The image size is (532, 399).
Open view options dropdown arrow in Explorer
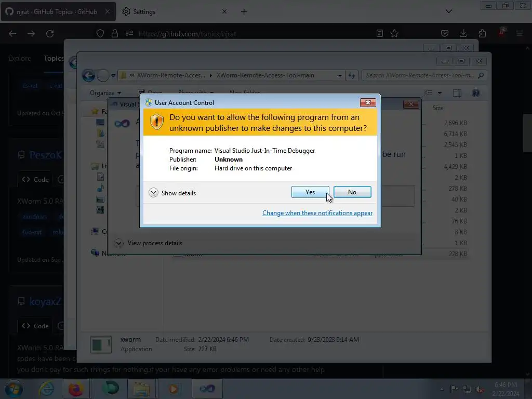point(440,93)
